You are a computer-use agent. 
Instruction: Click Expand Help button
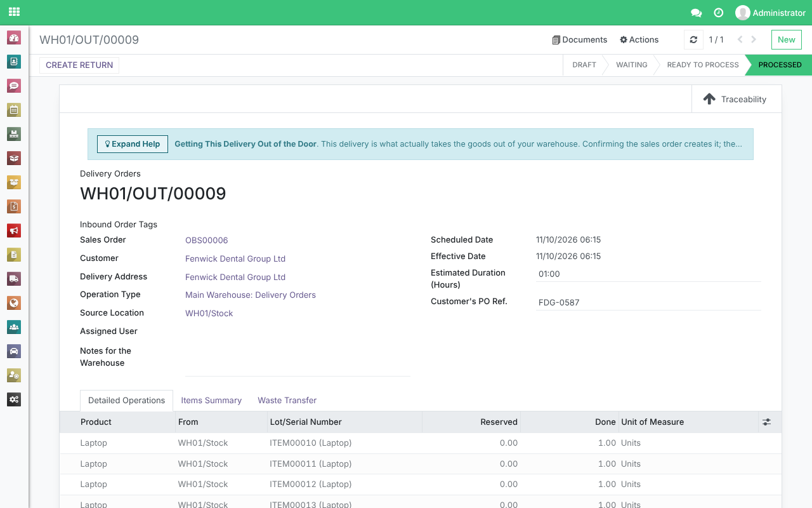click(133, 144)
